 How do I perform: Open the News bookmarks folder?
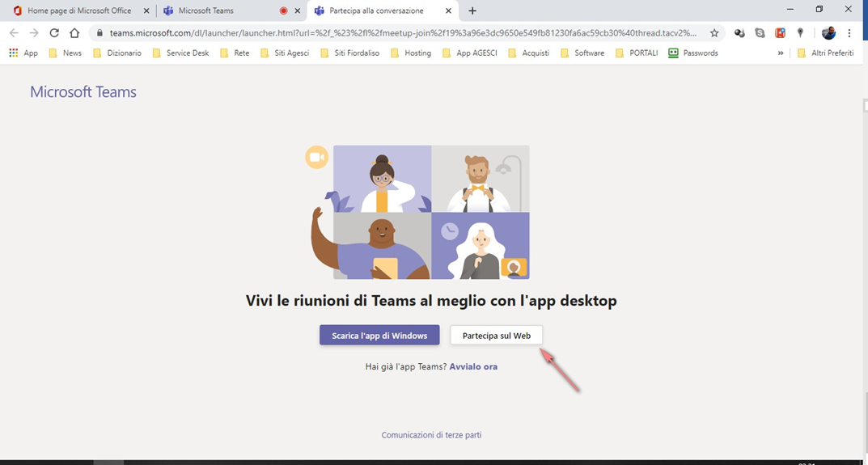65,53
